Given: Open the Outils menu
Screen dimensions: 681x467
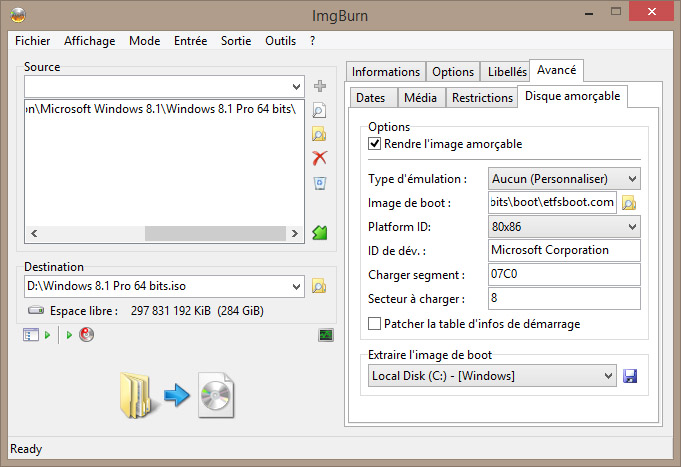Looking at the screenshot, I should point(281,41).
